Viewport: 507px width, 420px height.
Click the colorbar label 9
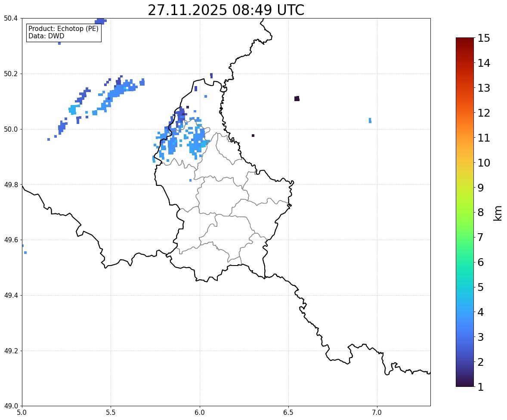pyautogui.click(x=481, y=188)
